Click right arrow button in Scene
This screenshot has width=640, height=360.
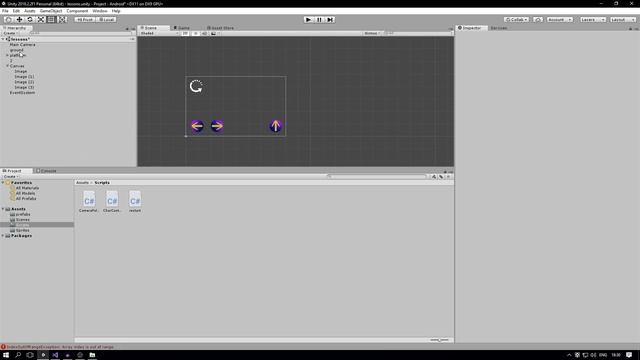217,126
